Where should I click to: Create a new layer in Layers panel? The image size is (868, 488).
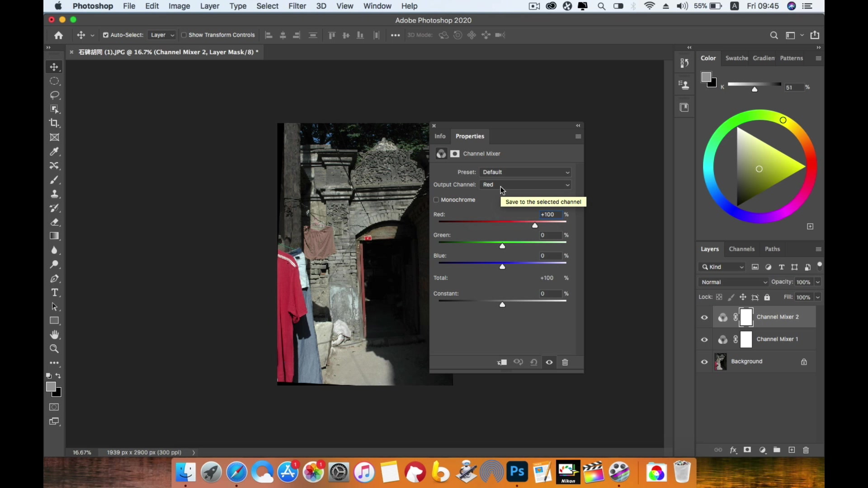click(x=792, y=450)
